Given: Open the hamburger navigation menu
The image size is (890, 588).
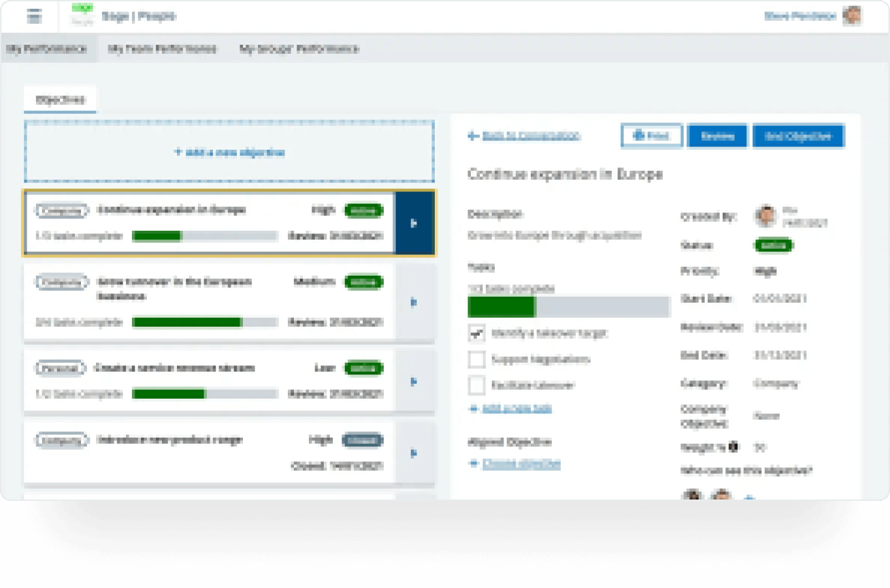Looking at the screenshot, I should pos(35,16).
